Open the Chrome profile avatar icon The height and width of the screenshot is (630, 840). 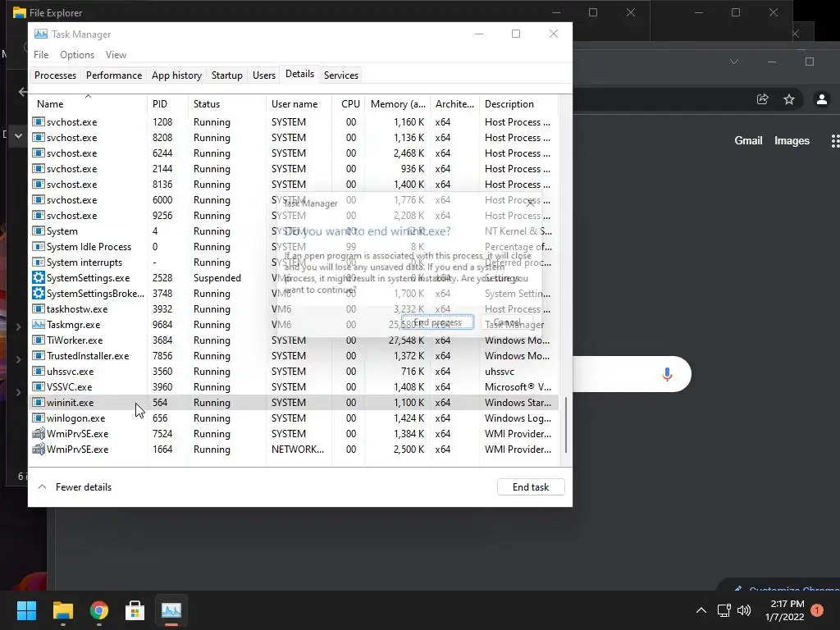click(x=822, y=99)
